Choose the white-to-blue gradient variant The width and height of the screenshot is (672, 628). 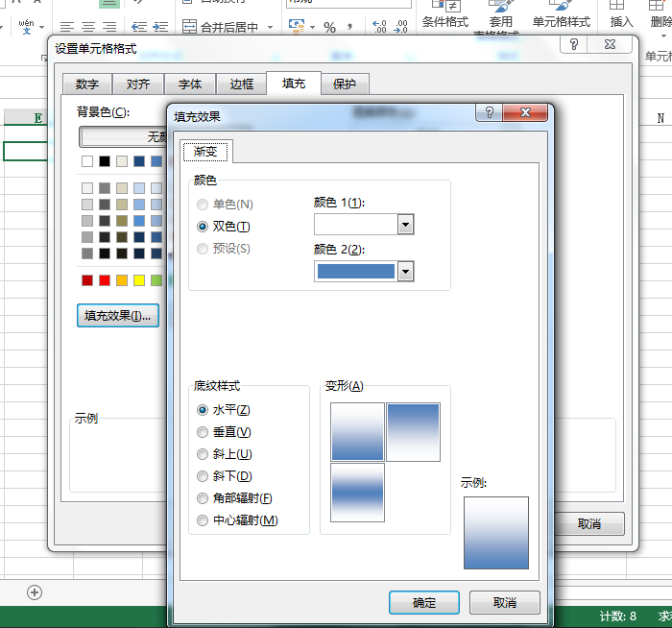pos(357,432)
